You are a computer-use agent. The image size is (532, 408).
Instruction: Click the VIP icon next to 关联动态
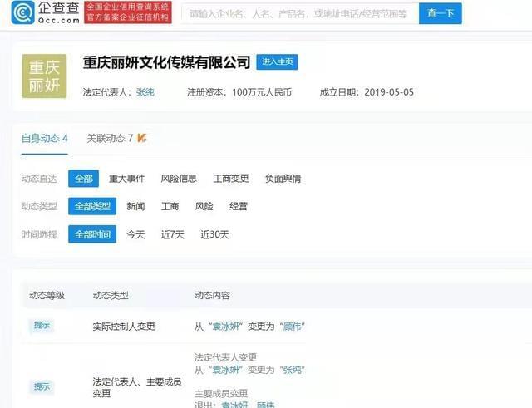coord(142,138)
